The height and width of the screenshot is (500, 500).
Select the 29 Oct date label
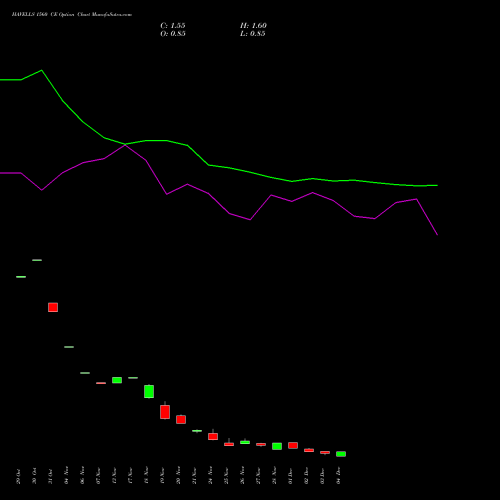point(18,476)
